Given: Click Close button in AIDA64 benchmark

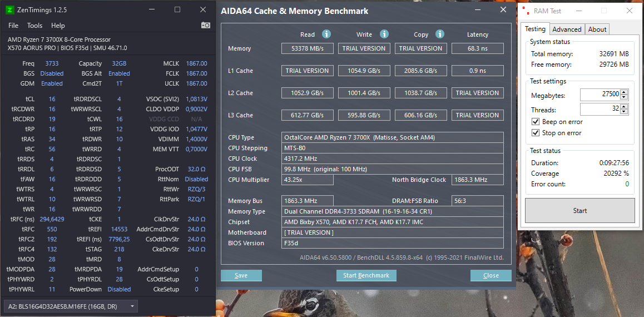Looking at the screenshot, I should coord(491,275).
